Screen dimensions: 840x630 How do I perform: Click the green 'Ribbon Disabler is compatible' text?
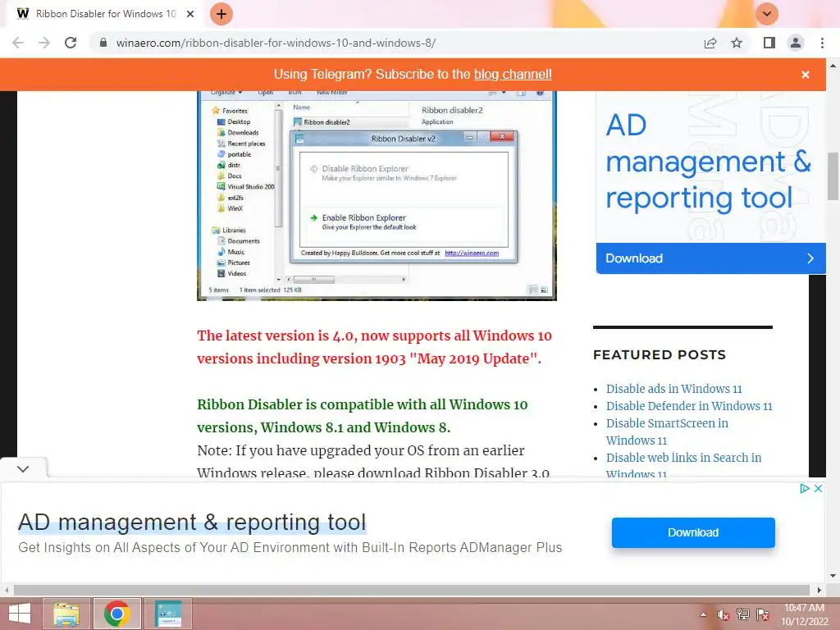[x=362, y=416]
